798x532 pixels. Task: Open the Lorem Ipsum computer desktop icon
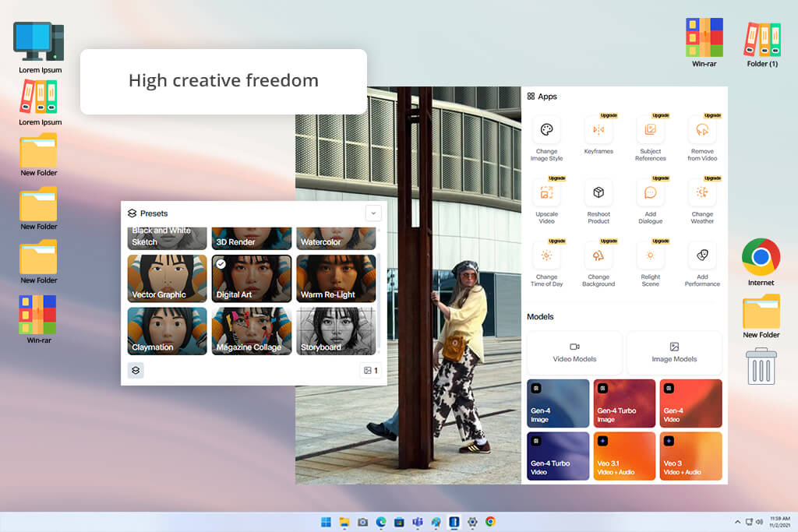40,48
